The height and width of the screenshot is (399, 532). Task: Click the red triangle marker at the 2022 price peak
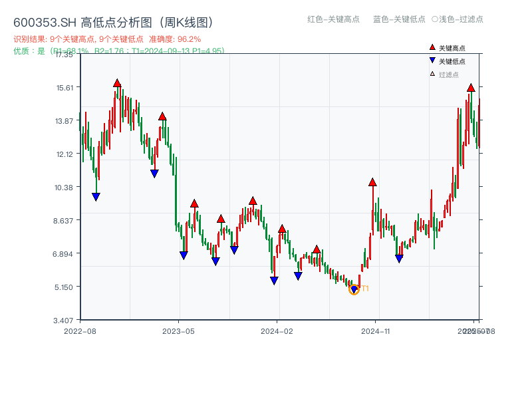[x=117, y=82]
